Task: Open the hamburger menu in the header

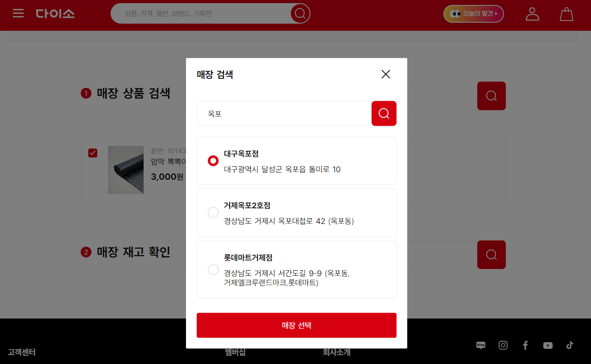Action: click(x=18, y=13)
